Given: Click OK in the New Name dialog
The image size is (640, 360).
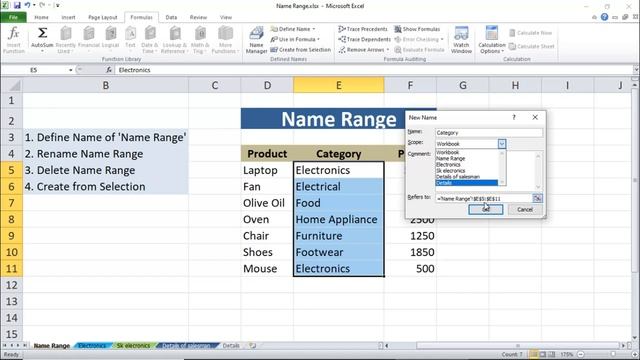Looking at the screenshot, I should click(485, 209).
